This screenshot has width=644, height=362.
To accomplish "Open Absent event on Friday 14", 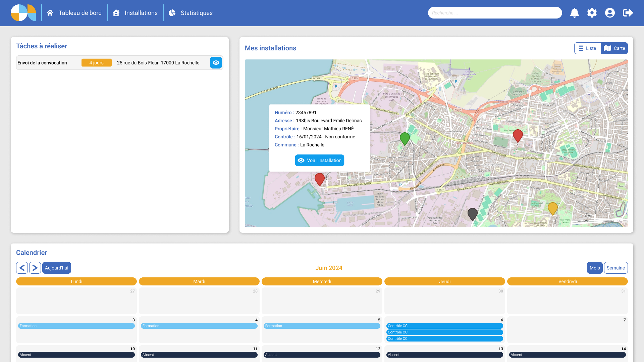I will (568, 355).
